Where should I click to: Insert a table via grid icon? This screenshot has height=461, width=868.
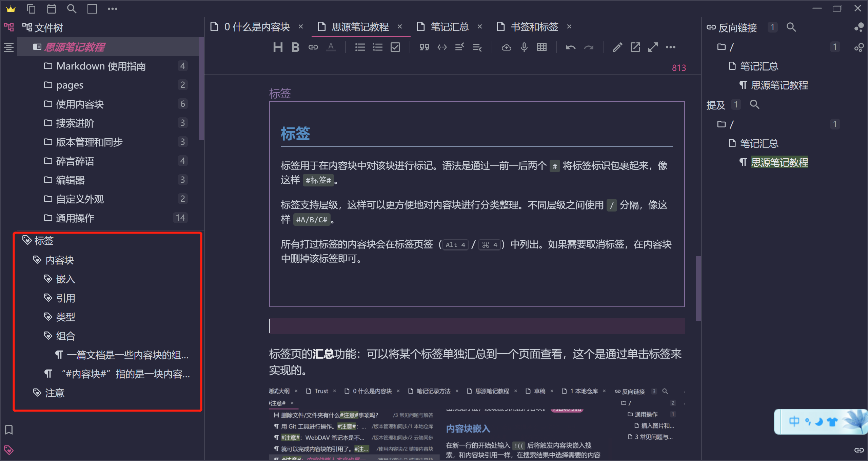[x=541, y=47]
